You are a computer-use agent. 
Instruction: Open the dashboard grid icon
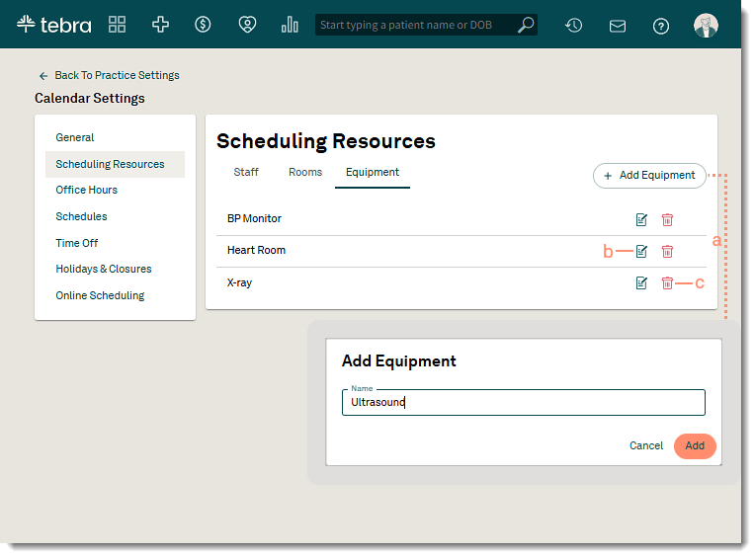(117, 25)
